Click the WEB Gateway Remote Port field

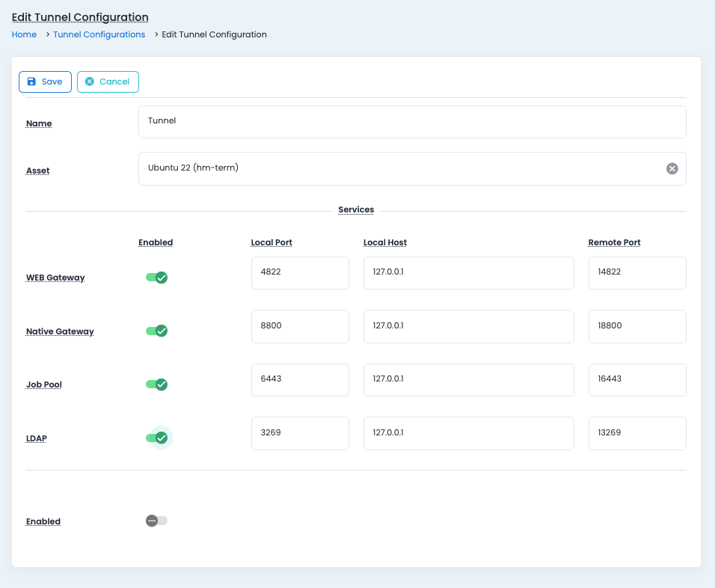tap(636, 273)
